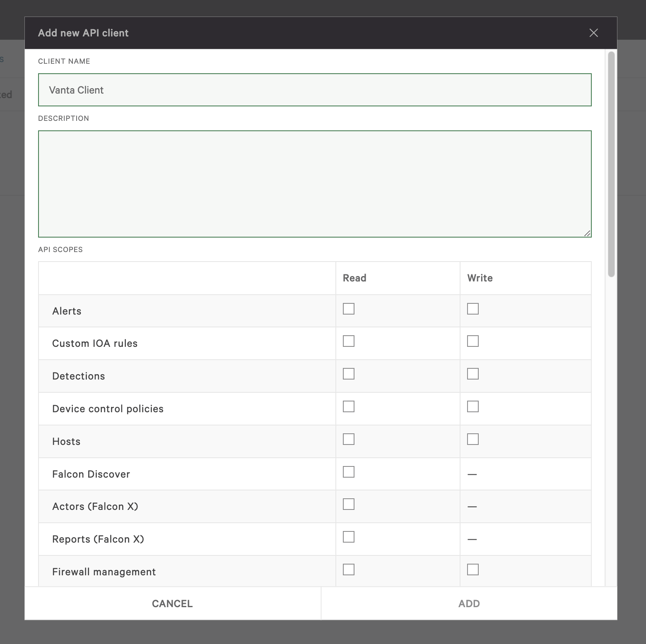Tick the Detections Write checkbox
This screenshot has width=646, height=644.
[x=473, y=374]
